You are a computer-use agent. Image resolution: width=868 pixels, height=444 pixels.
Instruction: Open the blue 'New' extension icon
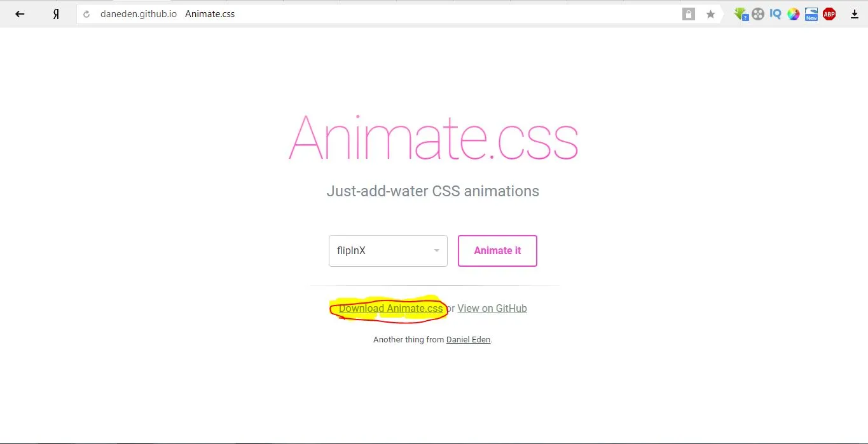click(x=811, y=14)
